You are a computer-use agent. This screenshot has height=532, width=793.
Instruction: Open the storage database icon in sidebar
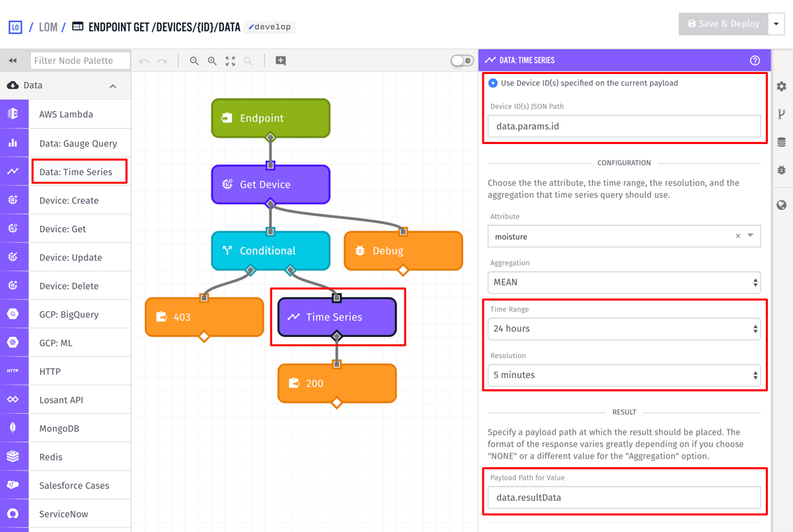pos(782,142)
